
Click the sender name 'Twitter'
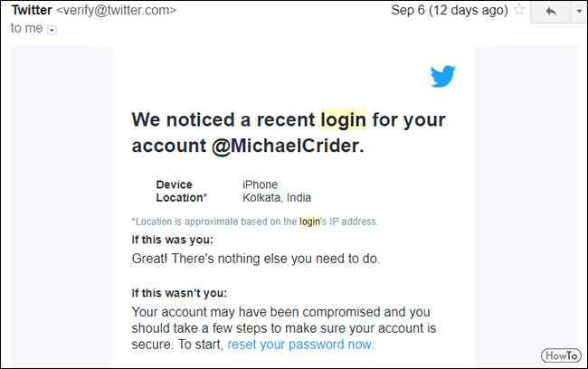(32, 10)
